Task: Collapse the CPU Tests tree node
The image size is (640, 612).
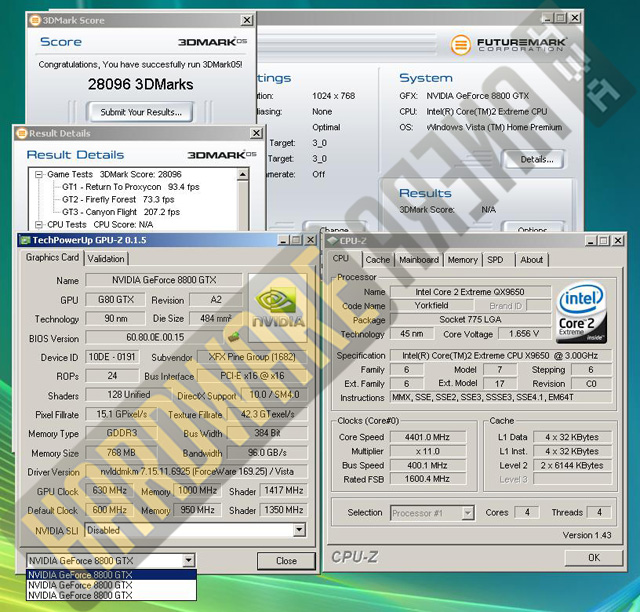Action: [x=39, y=225]
